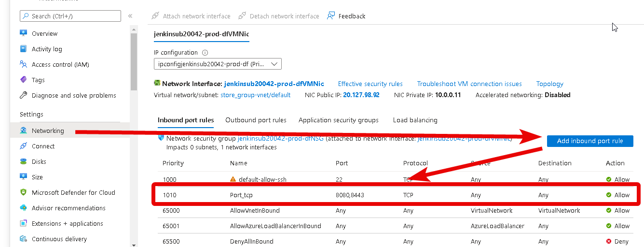Click the red Deny icon in DenyAllInBound row

click(x=609, y=241)
